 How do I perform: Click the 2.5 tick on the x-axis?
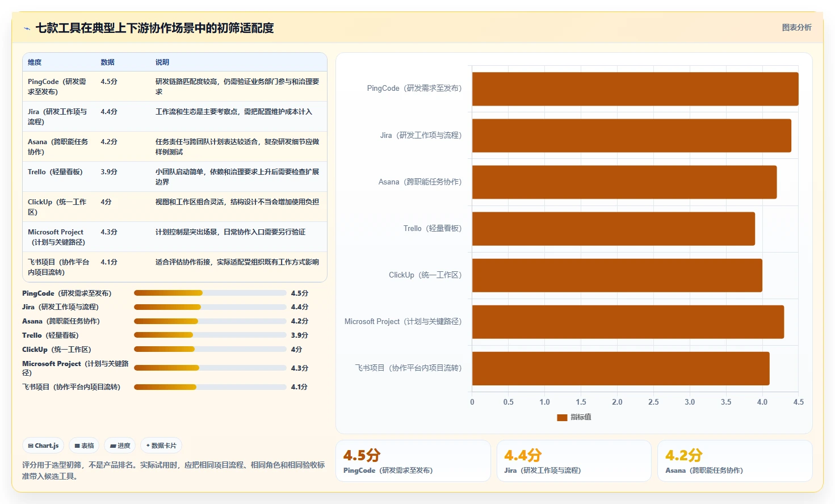653,402
